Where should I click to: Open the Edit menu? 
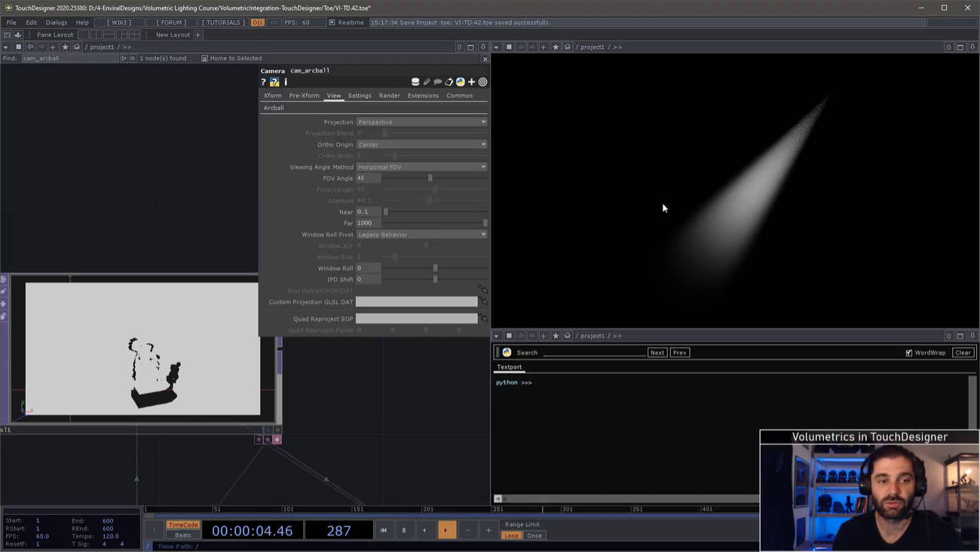[x=31, y=23]
